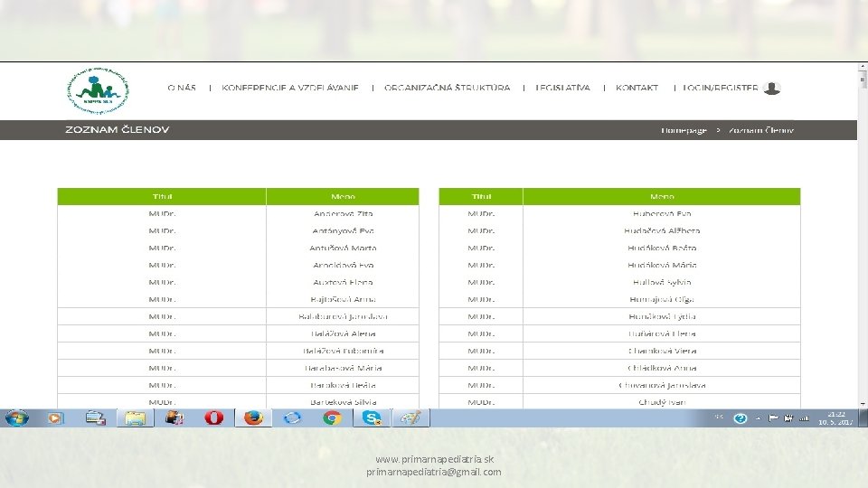The height and width of the screenshot is (488, 868).
Task: Click the LOGIN/REGISTER link
Action: [x=721, y=88]
